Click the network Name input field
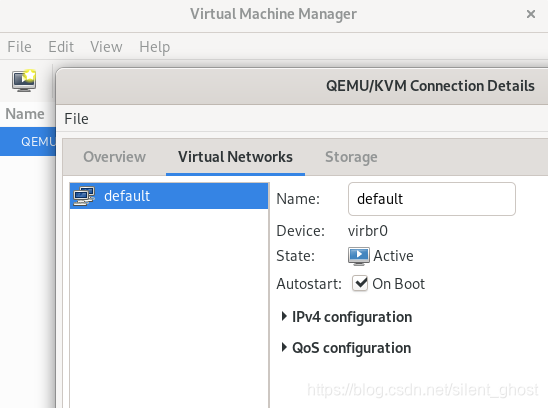 (x=432, y=199)
